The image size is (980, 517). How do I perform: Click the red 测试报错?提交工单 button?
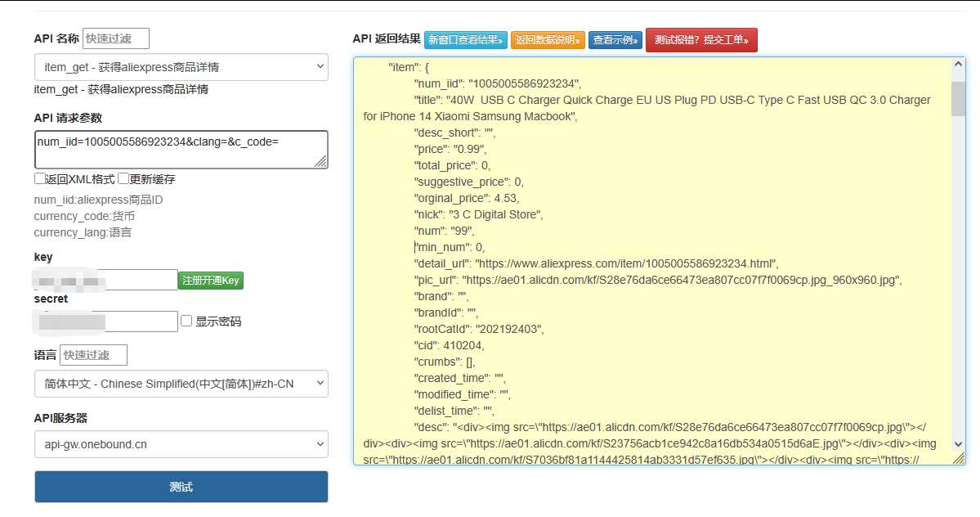click(x=701, y=40)
